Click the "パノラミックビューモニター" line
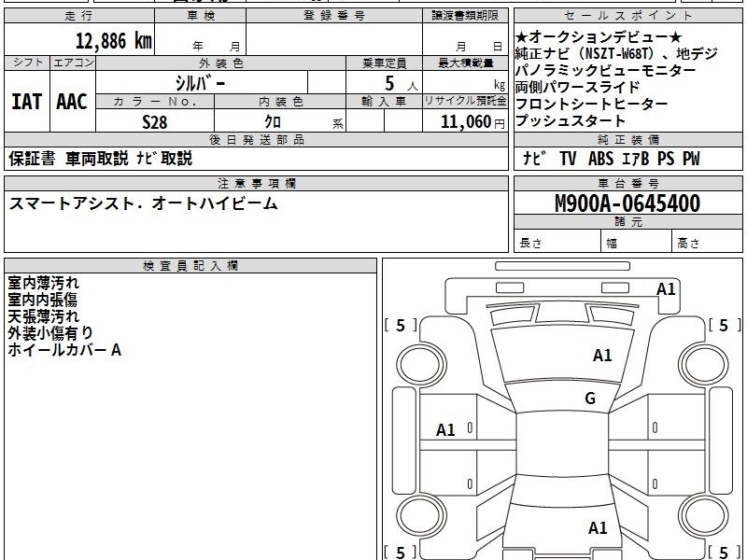Viewport: 747px width, 560px height. (x=605, y=71)
